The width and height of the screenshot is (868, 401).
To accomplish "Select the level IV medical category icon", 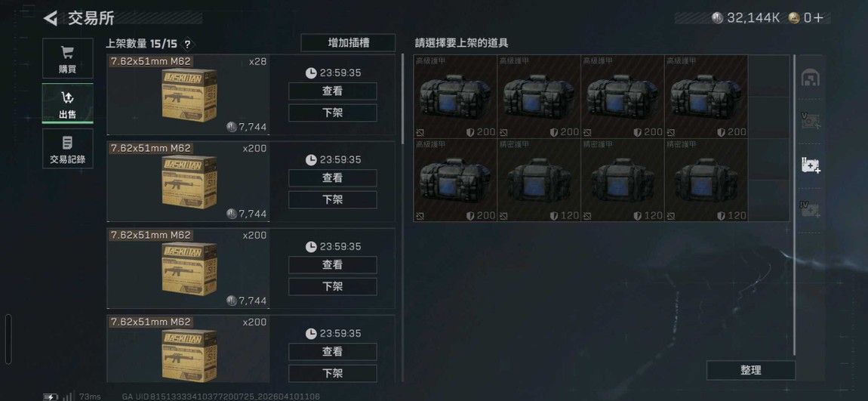I will (811, 208).
